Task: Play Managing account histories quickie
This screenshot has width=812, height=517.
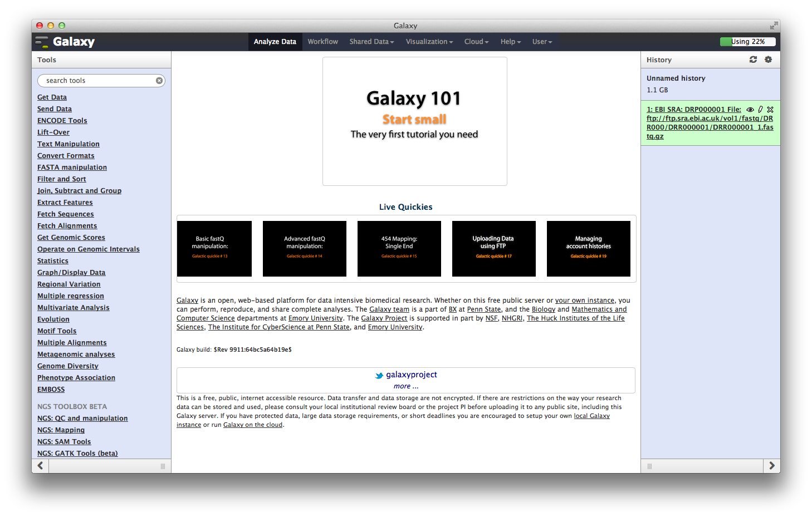Action: [x=589, y=249]
